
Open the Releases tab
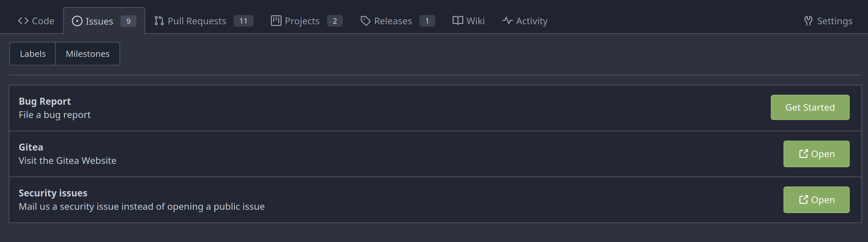point(398,21)
